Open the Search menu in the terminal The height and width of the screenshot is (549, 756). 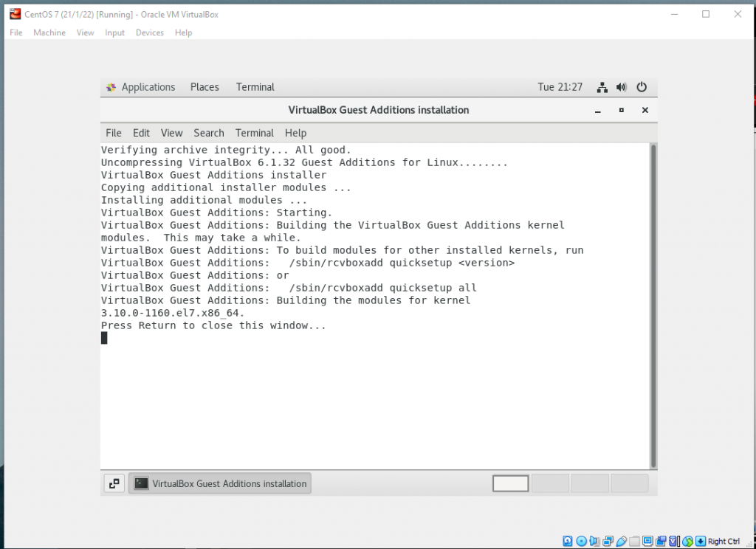point(209,133)
